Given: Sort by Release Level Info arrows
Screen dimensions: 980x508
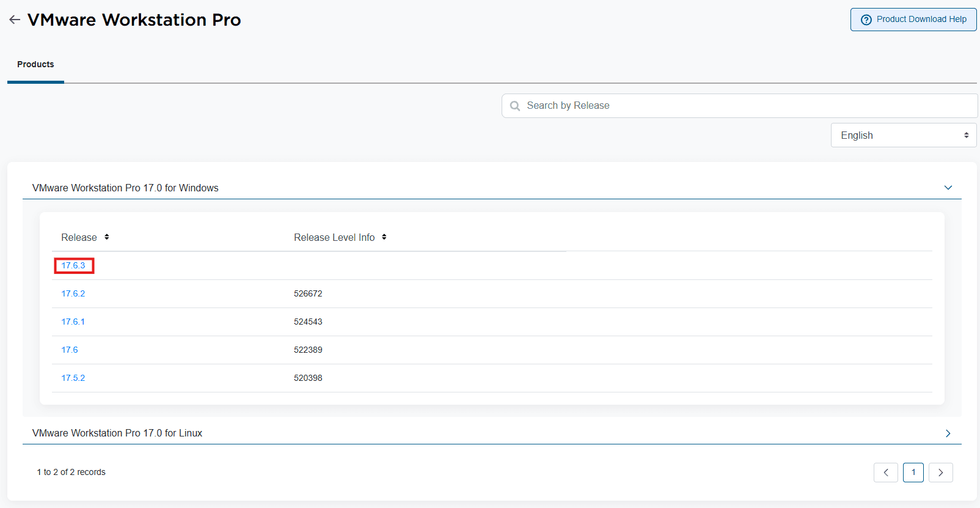Looking at the screenshot, I should click(x=384, y=237).
